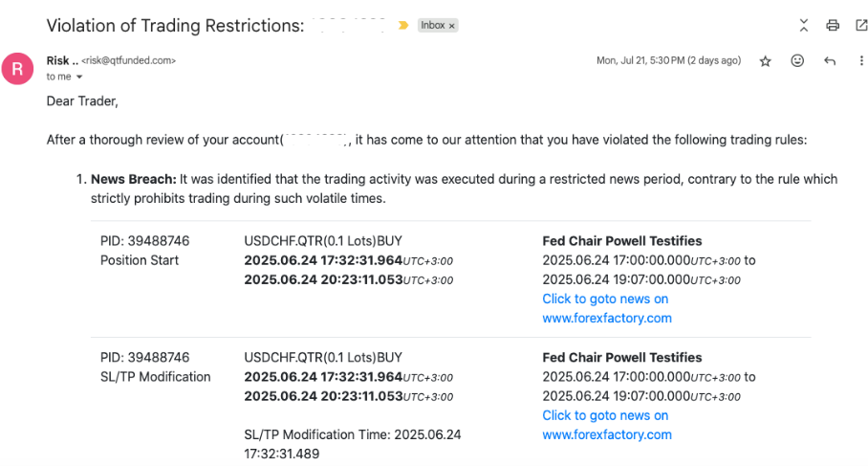Viewport: 868px width, 466px height.
Task: Add an emoji reaction to the email
Action: 797,61
